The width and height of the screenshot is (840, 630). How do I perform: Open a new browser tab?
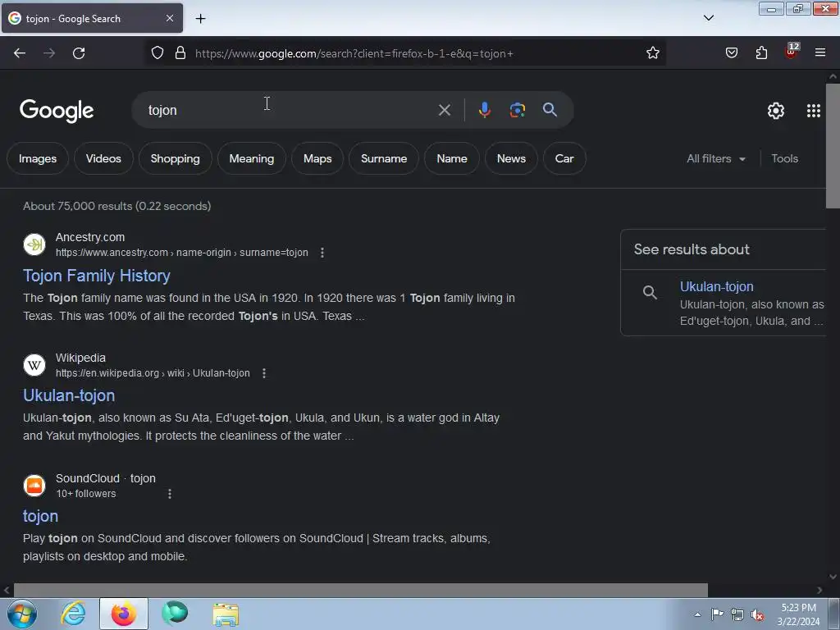[200, 19]
